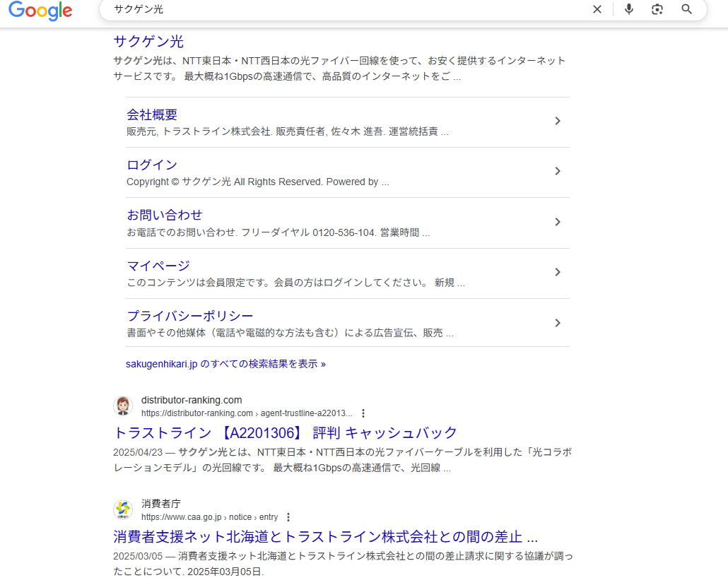
Task: Click the Copyright © サクゲン光 snippet
Action: pos(258,182)
